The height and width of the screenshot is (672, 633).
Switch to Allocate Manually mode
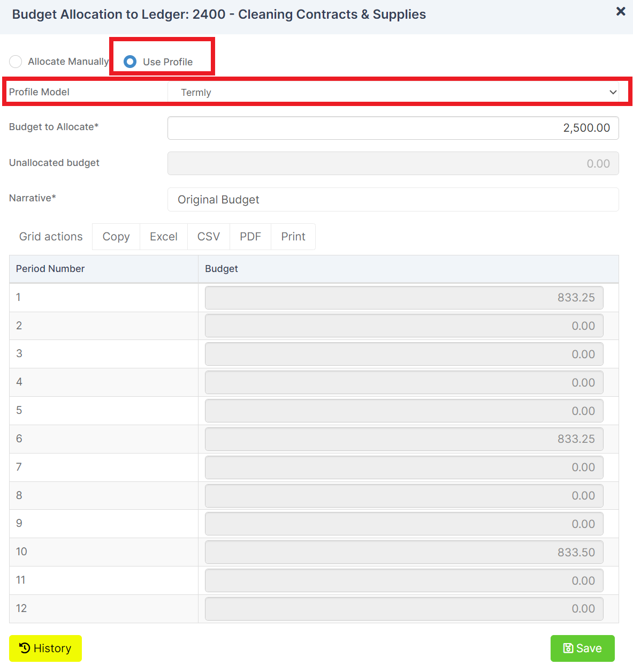[x=16, y=62]
